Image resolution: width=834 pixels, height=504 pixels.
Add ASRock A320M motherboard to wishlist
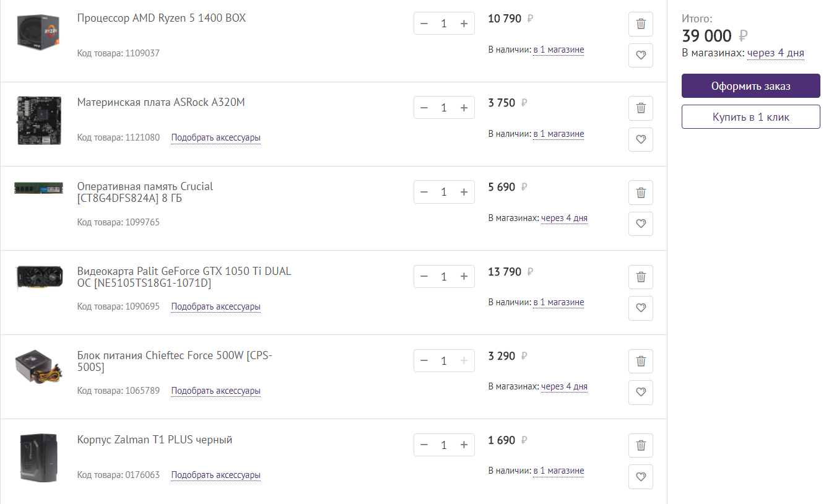[641, 139]
